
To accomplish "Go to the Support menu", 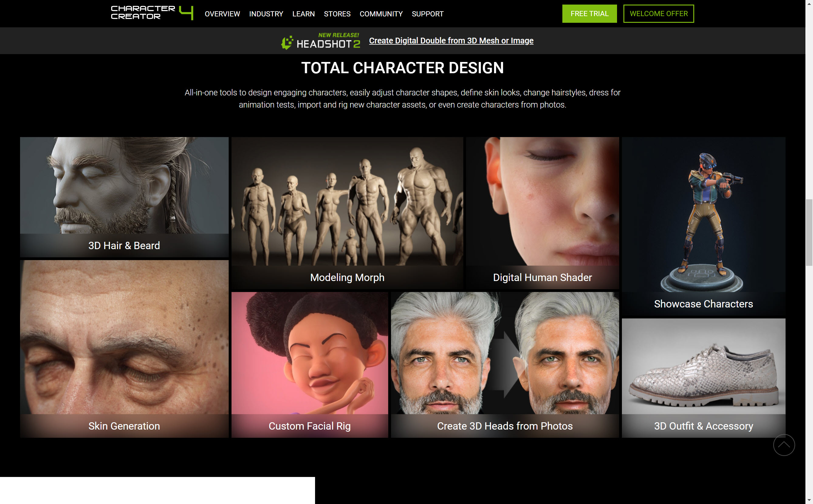I will tap(427, 14).
